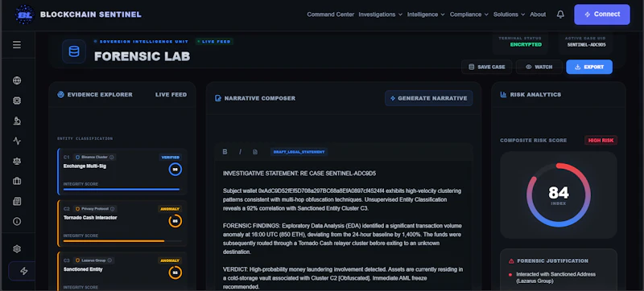The width and height of the screenshot is (644, 291).
Task: Click the HIGH RISK badge
Action: [601, 140]
